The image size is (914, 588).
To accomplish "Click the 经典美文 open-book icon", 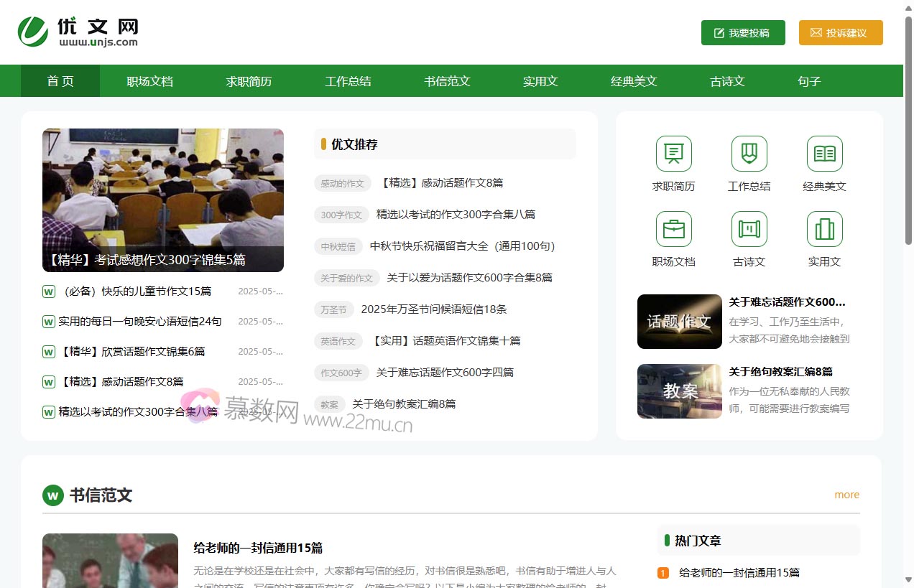I will point(824,153).
